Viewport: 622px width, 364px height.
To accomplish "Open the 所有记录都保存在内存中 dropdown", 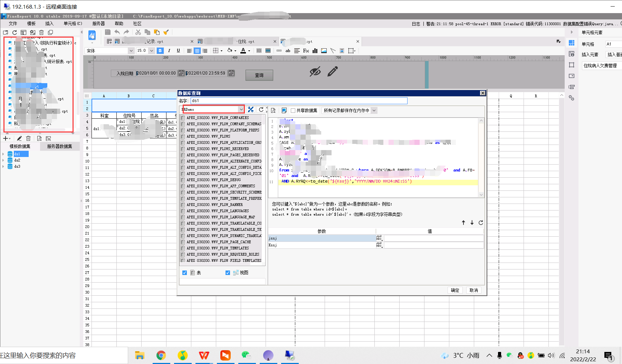I will [x=374, y=110].
